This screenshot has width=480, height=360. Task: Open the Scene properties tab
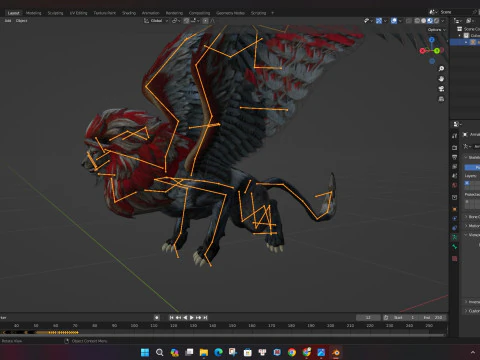(455, 176)
